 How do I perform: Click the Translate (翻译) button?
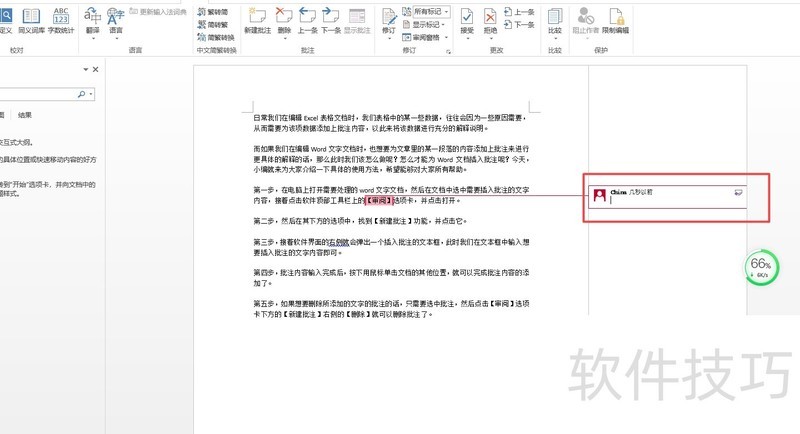pyautogui.click(x=92, y=19)
